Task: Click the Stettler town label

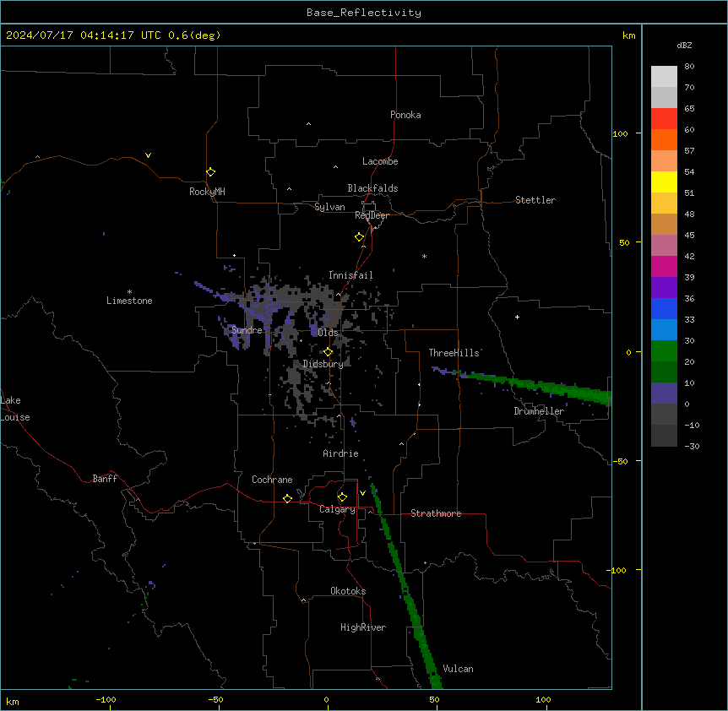Action: (535, 200)
